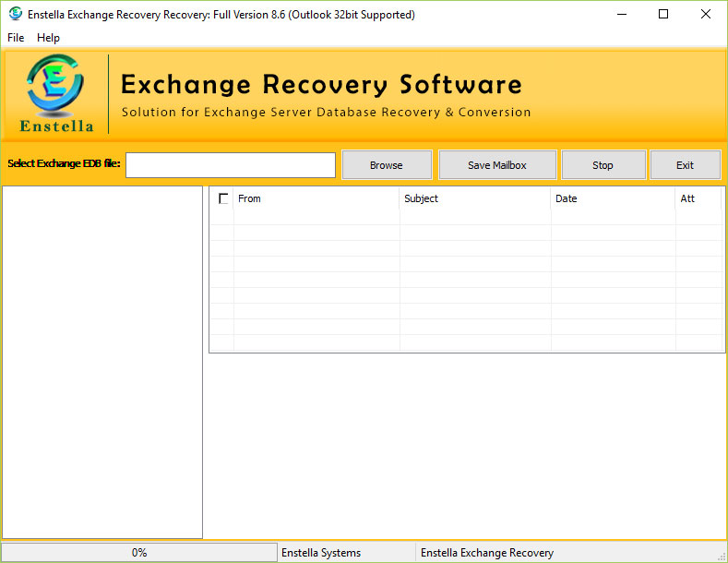Sort by the From column header
The width and height of the screenshot is (728, 563).
[316, 198]
